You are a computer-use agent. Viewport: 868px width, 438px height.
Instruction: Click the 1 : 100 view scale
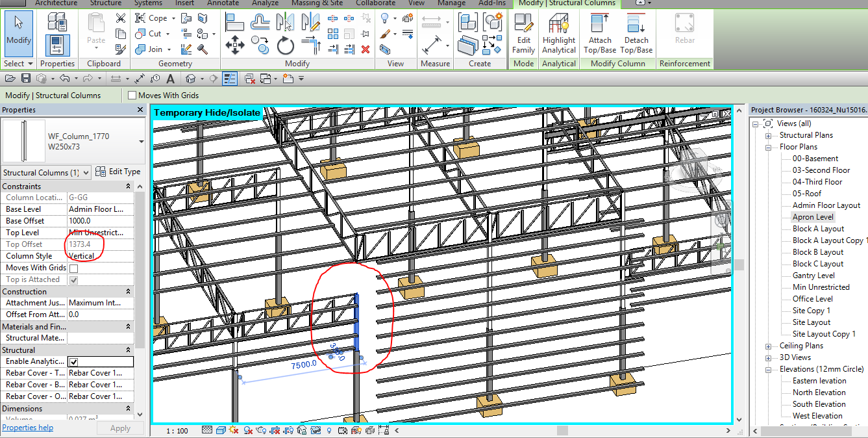coord(177,431)
